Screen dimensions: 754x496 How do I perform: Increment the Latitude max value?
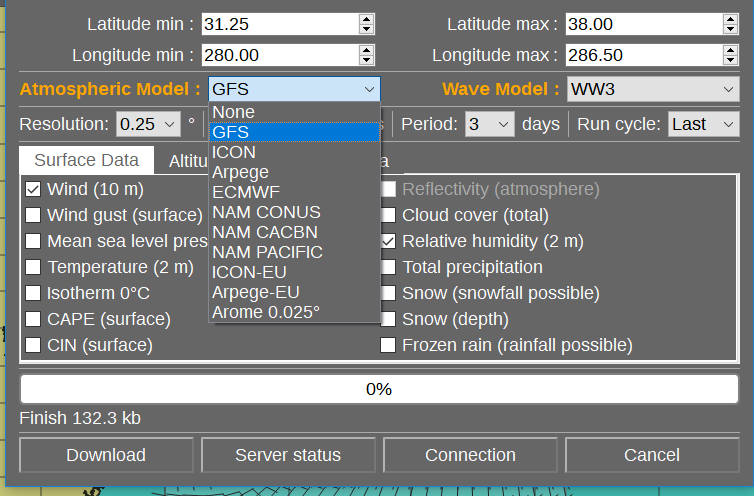[x=730, y=19]
